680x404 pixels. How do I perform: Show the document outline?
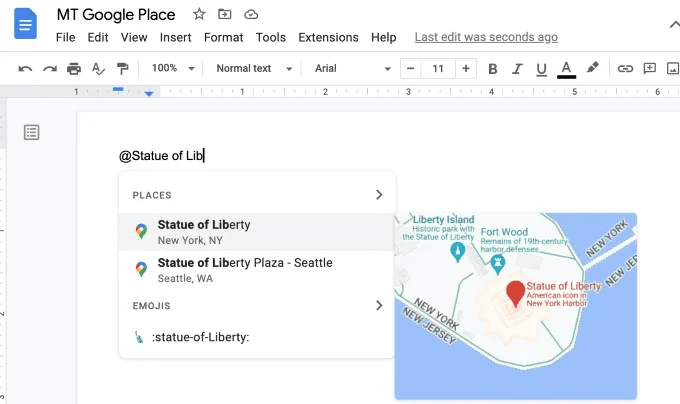(31, 132)
